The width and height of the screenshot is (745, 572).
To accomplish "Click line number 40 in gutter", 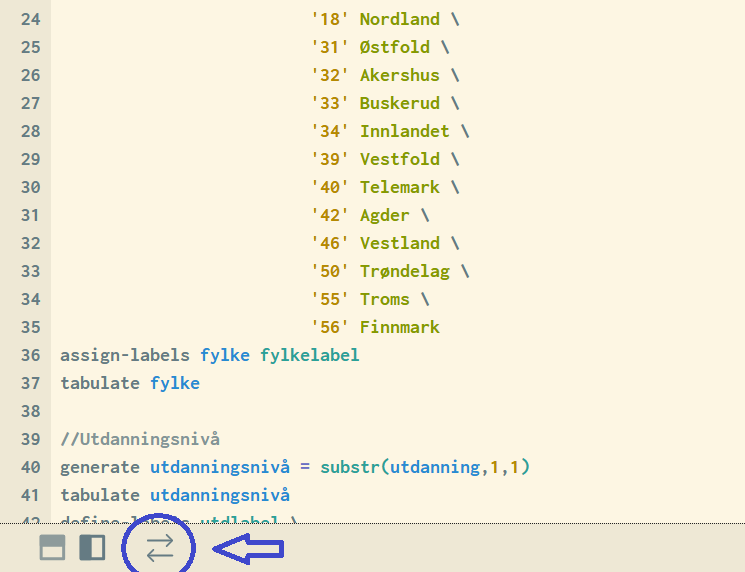I will (x=30, y=467).
